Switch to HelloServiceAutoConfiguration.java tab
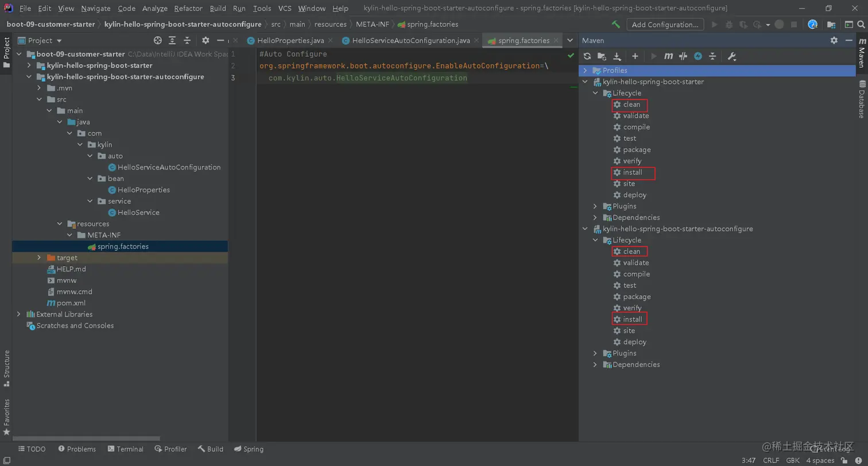 click(x=410, y=40)
